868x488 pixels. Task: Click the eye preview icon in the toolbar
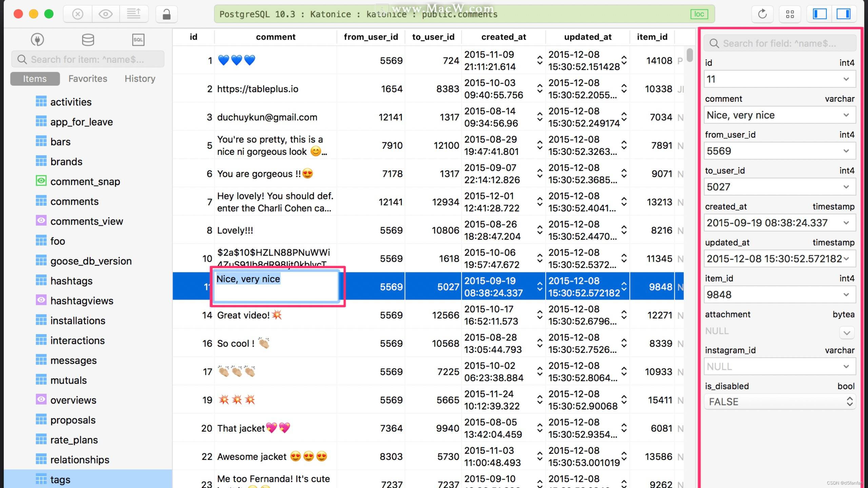pyautogui.click(x=106, y=14)
